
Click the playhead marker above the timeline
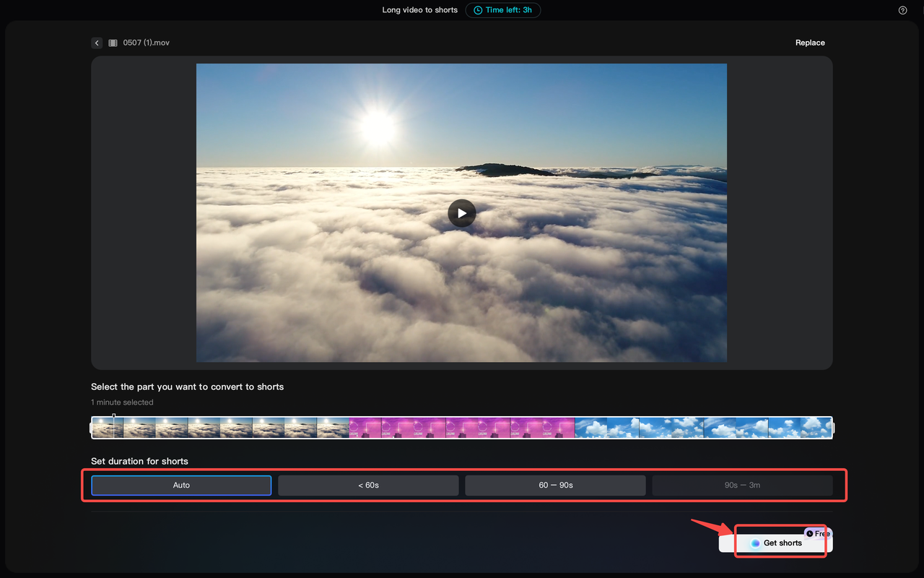coord(113,415)
